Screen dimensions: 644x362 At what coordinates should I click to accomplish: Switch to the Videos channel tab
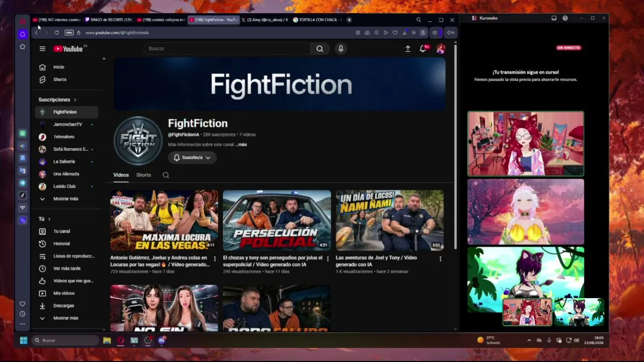121,175
